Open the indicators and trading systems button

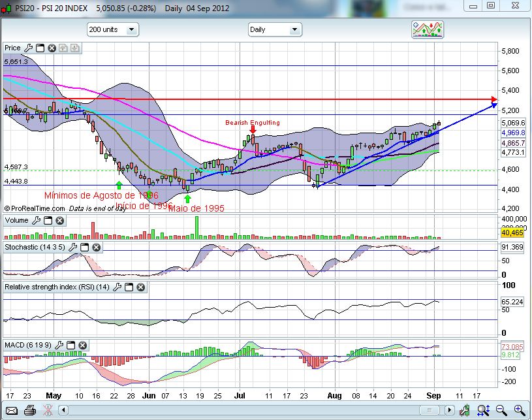pyautogui.click(x=428, y=29)
